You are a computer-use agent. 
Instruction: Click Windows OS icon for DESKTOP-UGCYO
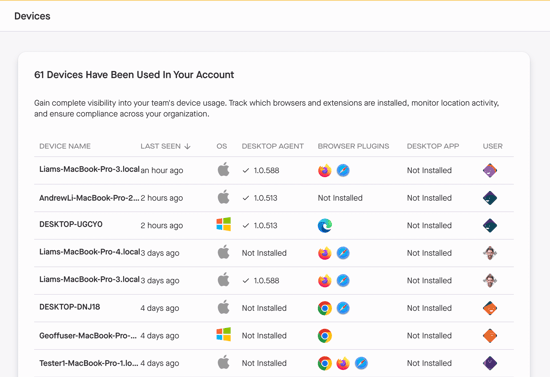223,224
